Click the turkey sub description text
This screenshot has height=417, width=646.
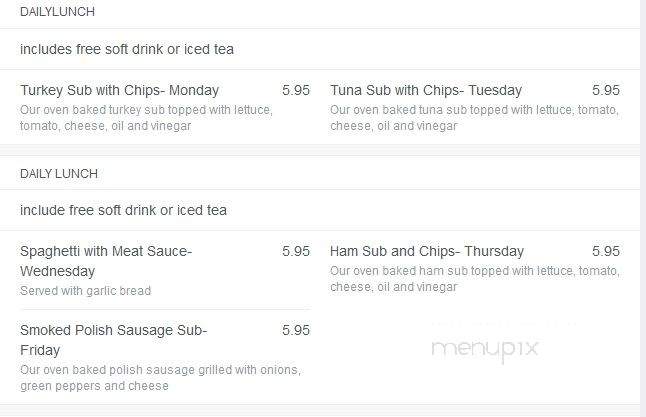(146, 118)
